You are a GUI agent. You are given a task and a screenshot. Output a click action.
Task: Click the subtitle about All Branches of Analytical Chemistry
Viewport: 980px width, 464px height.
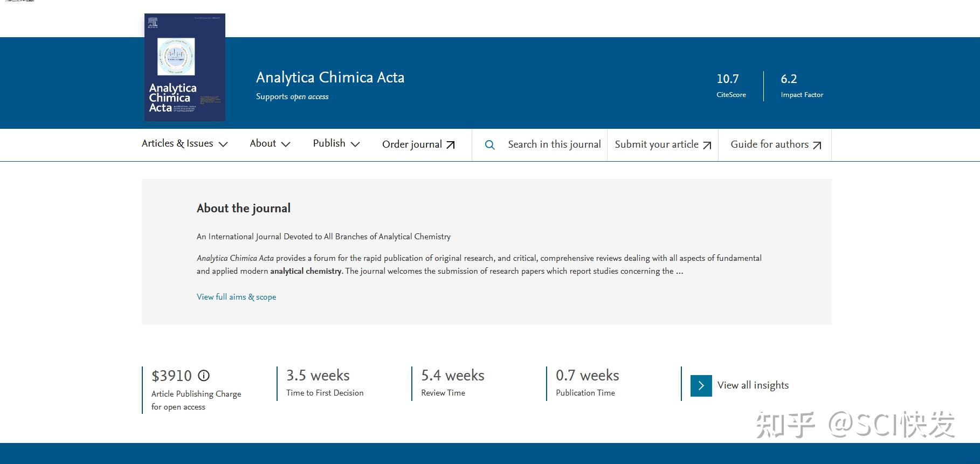323,237
